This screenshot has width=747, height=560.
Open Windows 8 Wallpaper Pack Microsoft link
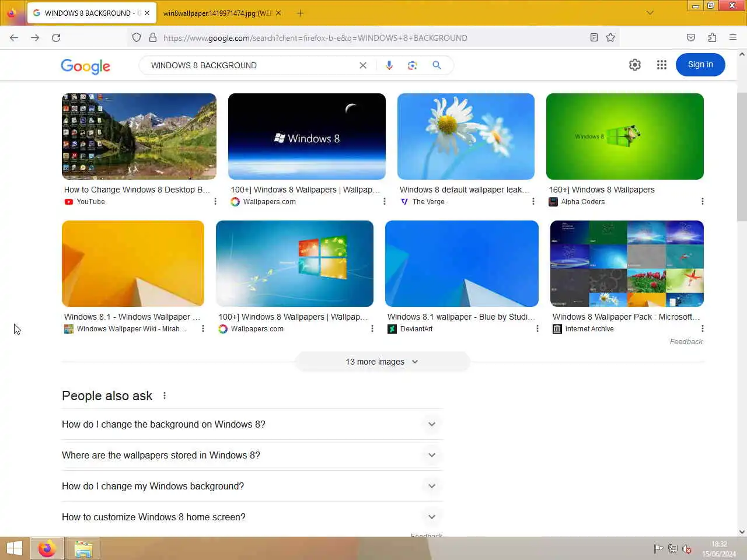626,317
